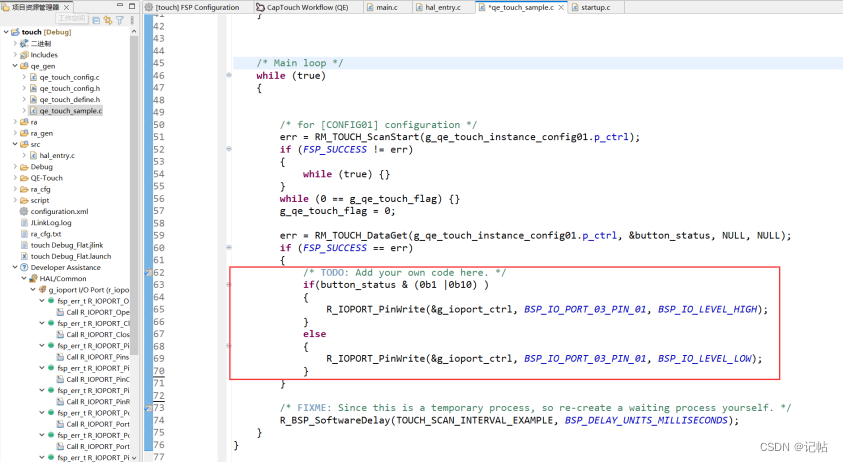Click the explorer vertical scrollbar thumb
843x462 pixels.
[134, 194]
